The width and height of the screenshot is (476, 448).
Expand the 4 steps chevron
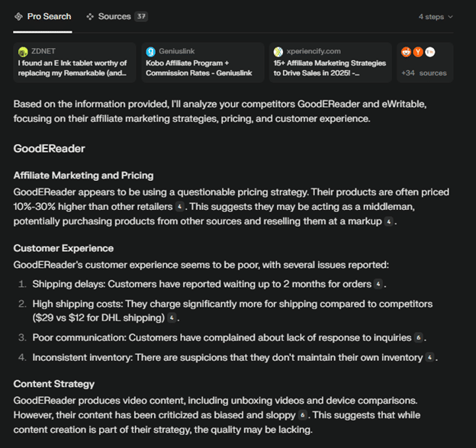coord(451,17)
